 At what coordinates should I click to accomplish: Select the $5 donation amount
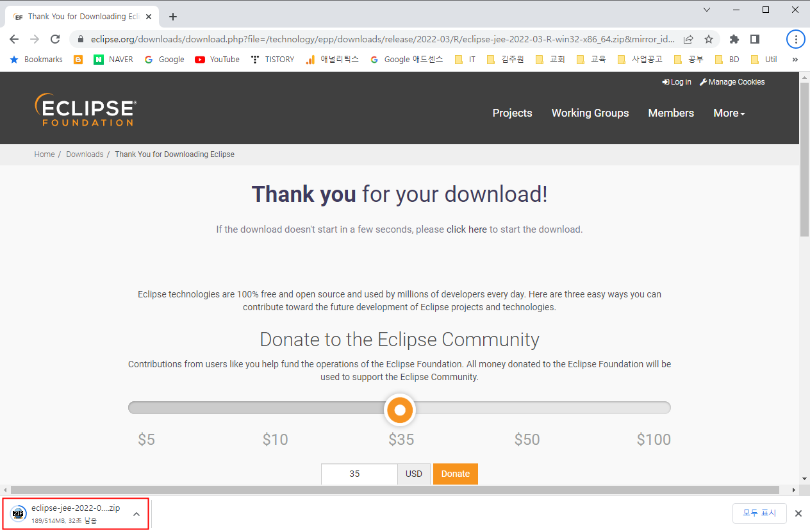(147, 440)
